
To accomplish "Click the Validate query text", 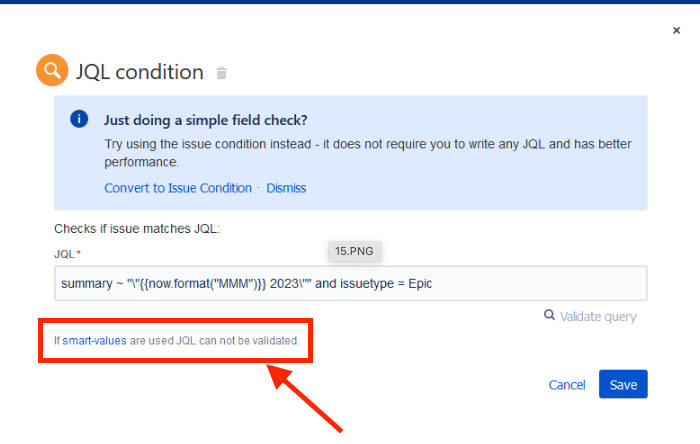I will pos(598,316).
